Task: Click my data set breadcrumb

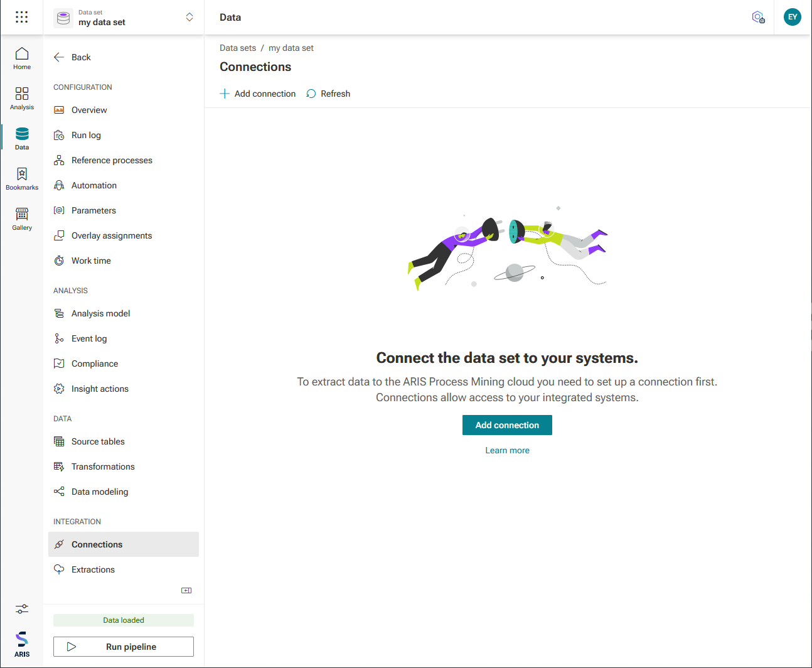Action: [x=291, y=48]
